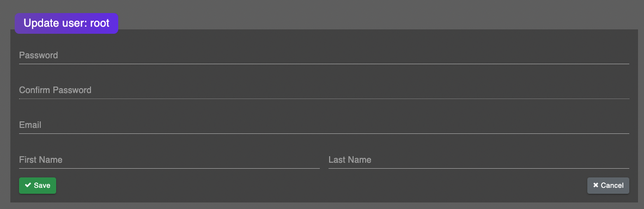The image size is (644, 209).
Task: Click into the Email input field
Action: (x=324, y=125)
